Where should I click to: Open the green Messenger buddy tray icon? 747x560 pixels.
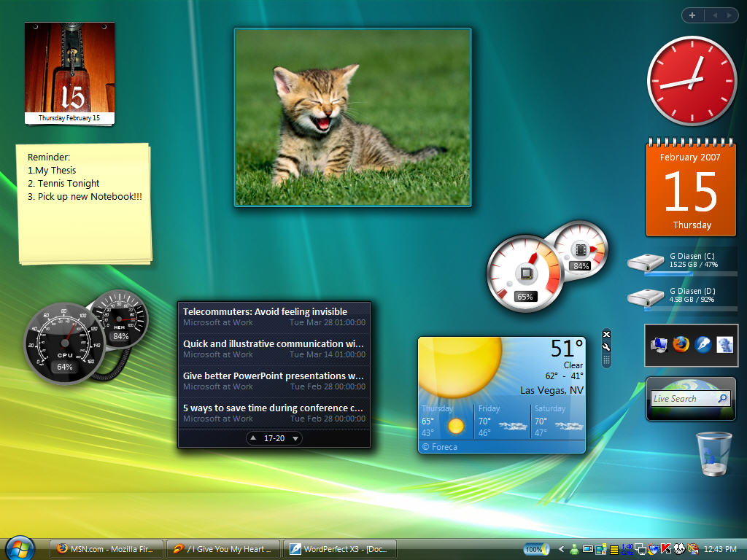click(x=574, y=549)
